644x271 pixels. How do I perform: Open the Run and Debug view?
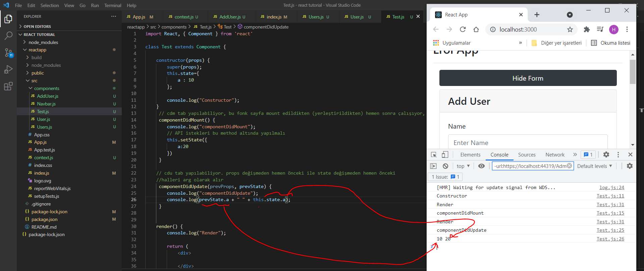pos(8,70)
